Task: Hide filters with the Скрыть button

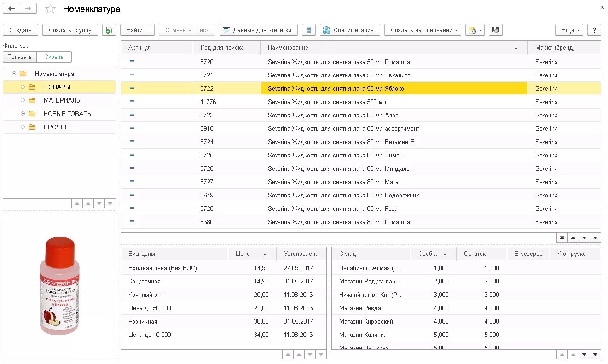Action: pyautogui.click(x=54, y=57)
